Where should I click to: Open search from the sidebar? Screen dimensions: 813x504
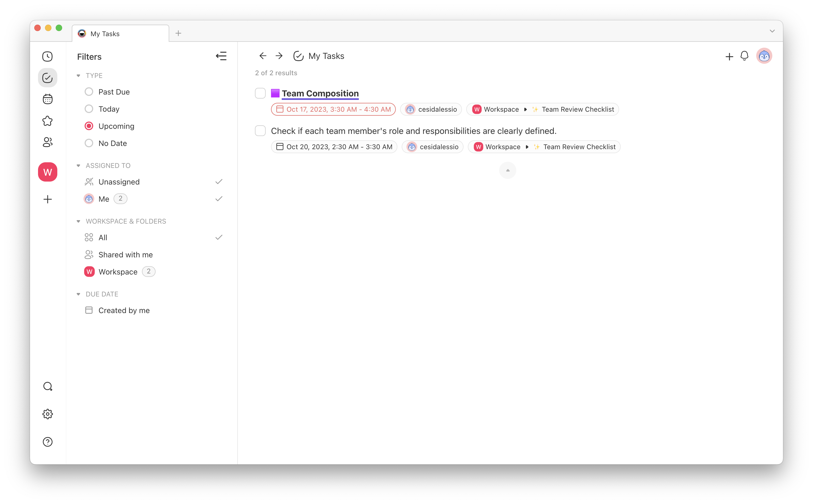point(47,386)
